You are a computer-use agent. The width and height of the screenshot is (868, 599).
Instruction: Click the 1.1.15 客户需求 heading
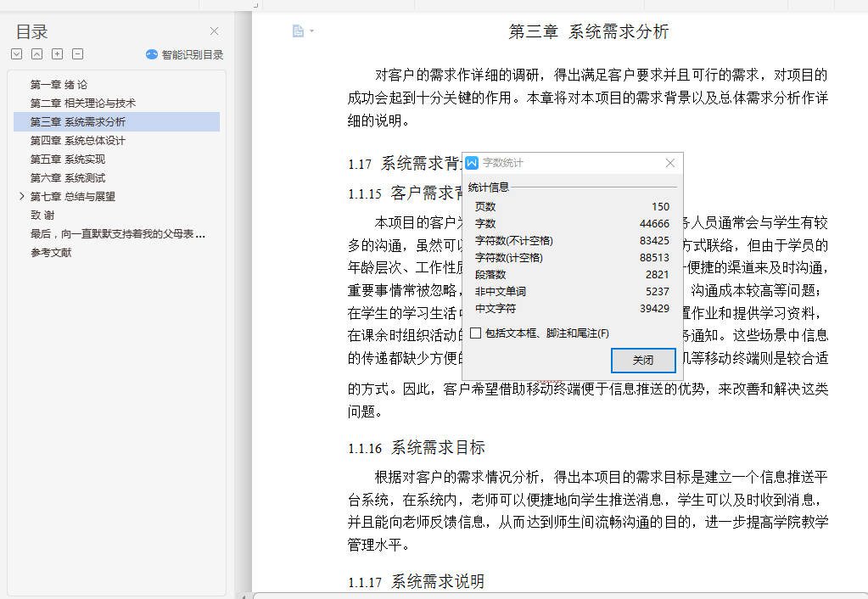[405, 193]
